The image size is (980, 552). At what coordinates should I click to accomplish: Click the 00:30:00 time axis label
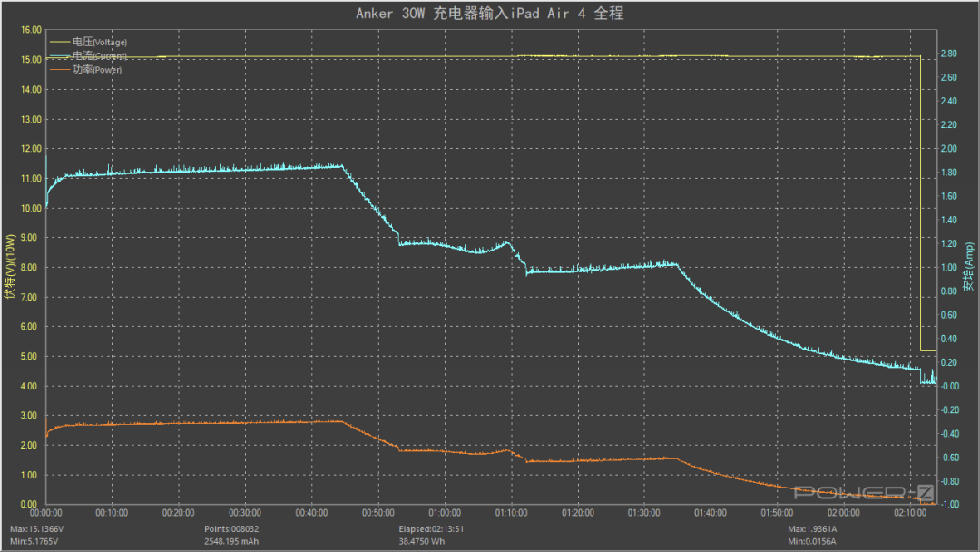pyautogui.click(x=245, y=513)
